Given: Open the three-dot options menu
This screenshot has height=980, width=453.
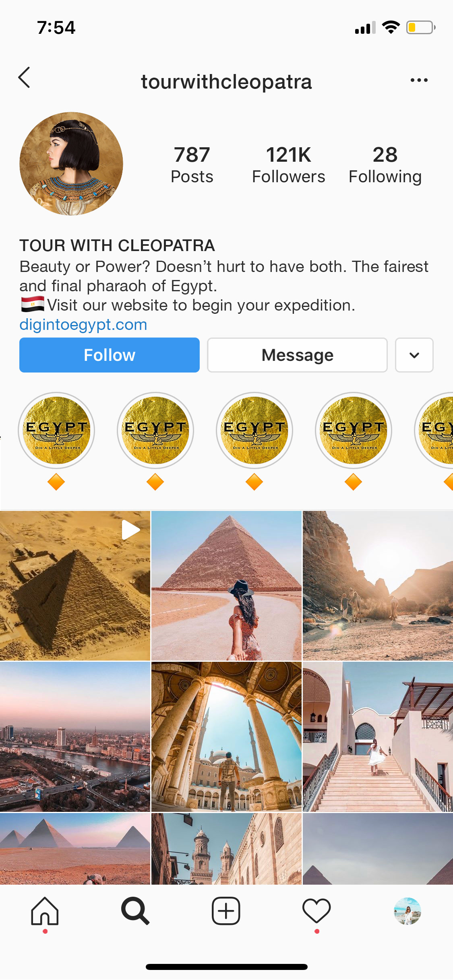Looking at the screenshot, I should coord(419,80).
